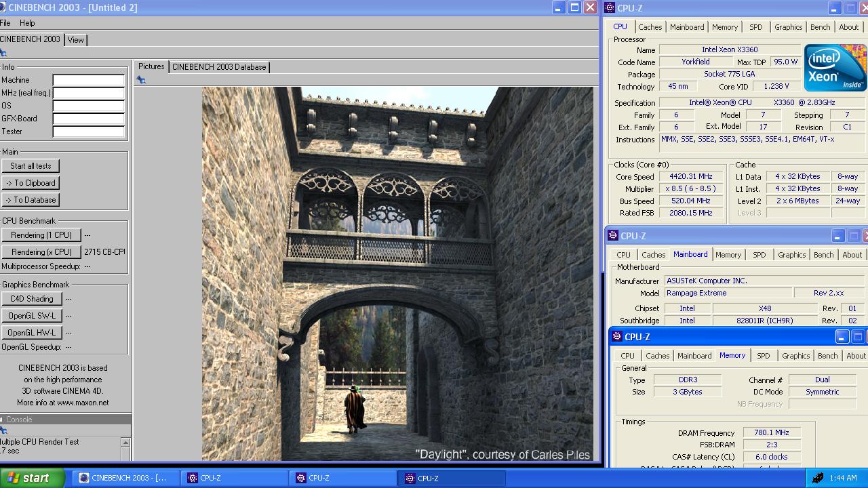Open the Windows Start button
The image size is (868, 488).
click(x=33, y=478)
